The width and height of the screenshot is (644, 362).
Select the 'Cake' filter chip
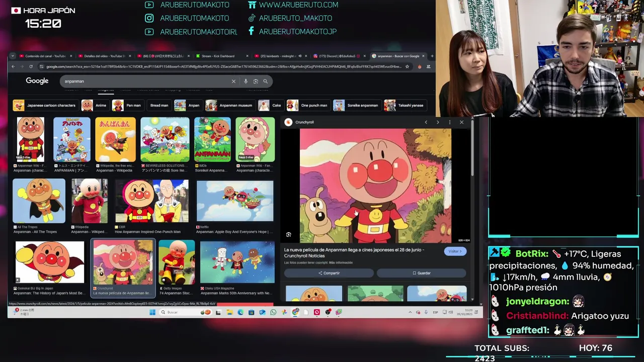coord(270,105)
